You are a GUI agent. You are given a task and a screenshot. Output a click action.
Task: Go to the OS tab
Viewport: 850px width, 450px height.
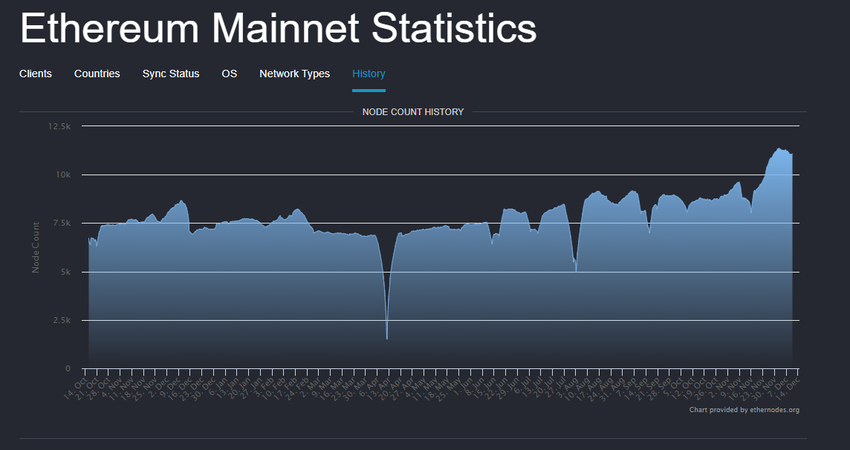pyautogui.click(x=229, y=74)
